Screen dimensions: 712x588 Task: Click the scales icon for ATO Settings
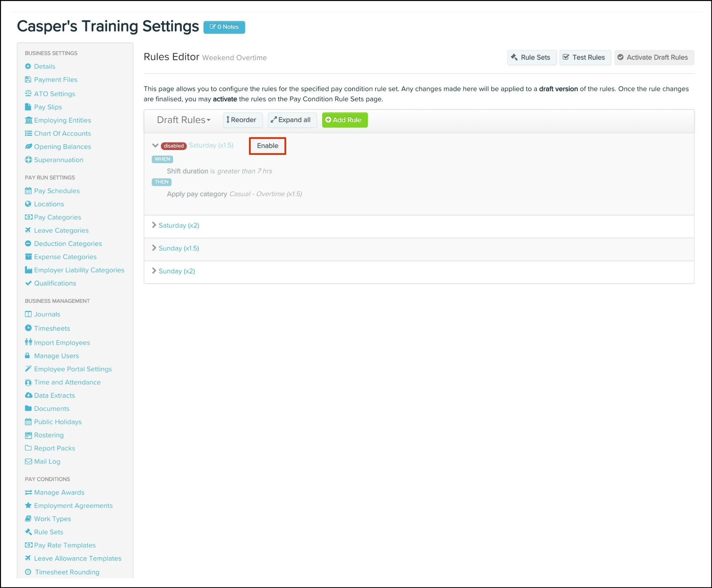(28, 93)
